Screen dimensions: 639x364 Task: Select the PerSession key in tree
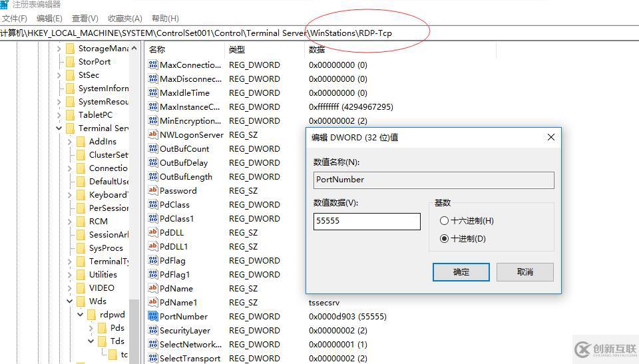click(x=108, y=208)
